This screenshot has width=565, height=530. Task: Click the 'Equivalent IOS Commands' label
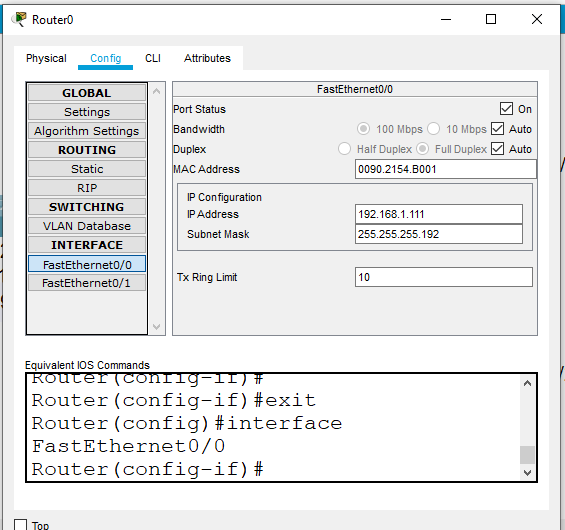click(87, 365)
